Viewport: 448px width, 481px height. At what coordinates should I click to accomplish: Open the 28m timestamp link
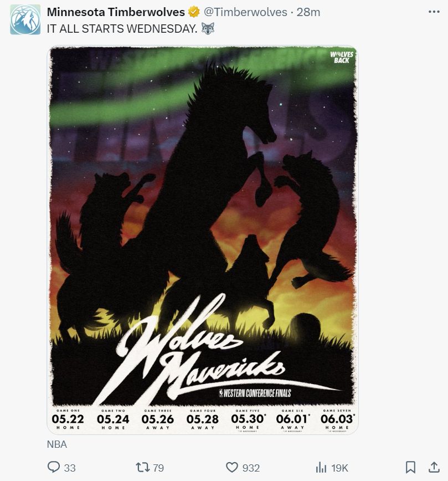coord(308,12)
